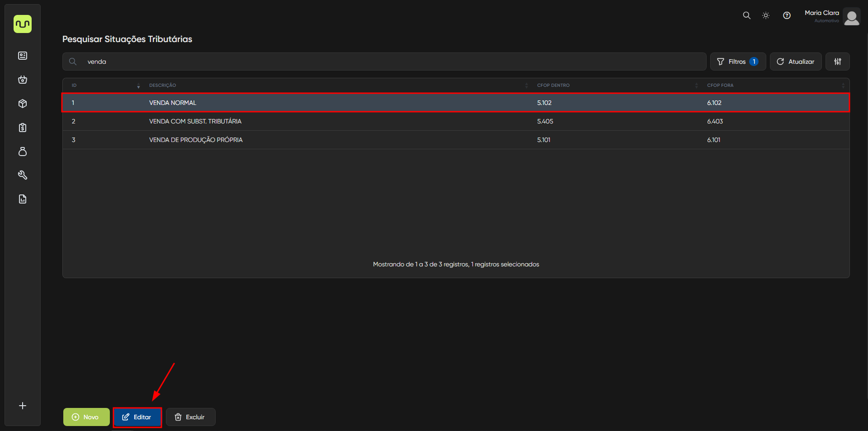Open the table column settings sliders button
The width and height of the screenshot is (868, 431).
point(837,62)
